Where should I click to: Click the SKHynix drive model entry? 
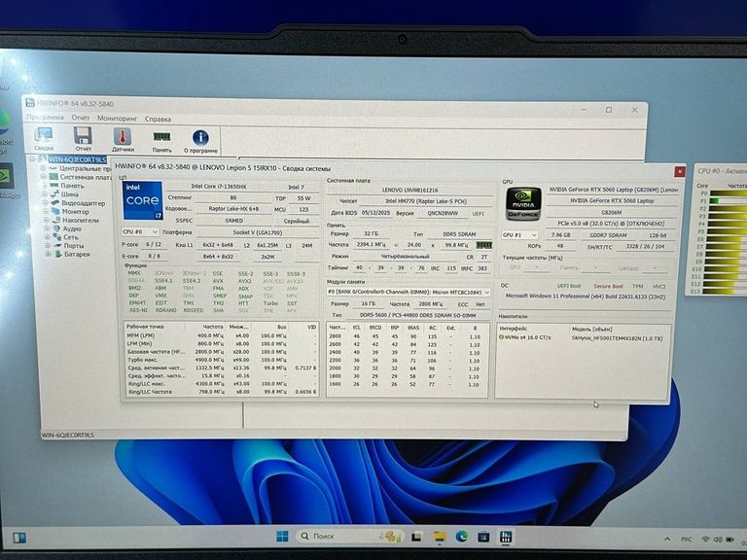click(617, 338)
